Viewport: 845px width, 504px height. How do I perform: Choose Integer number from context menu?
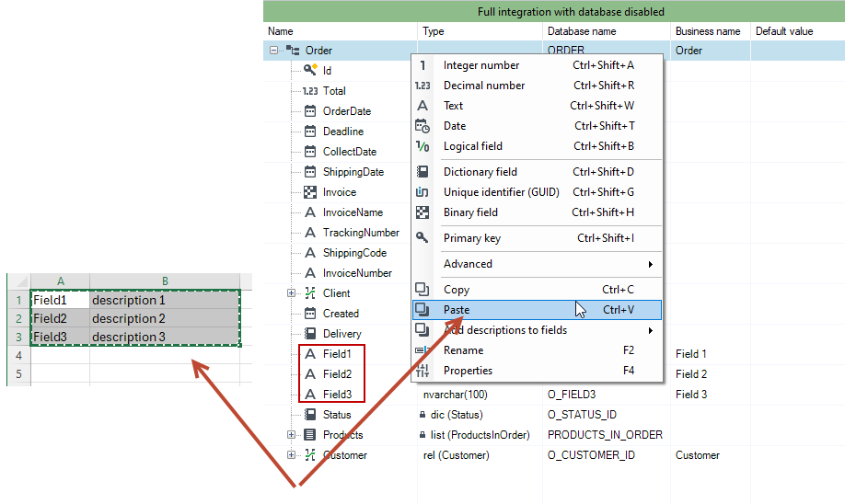pos(537,65)
